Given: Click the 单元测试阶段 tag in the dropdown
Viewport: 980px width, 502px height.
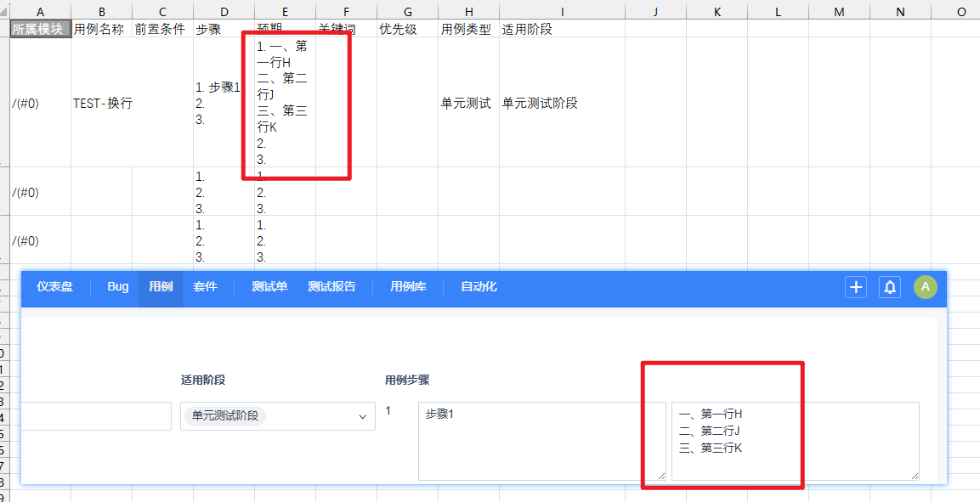Looking at the screenshot, I should pyautogui.click(x=225, y=416).
